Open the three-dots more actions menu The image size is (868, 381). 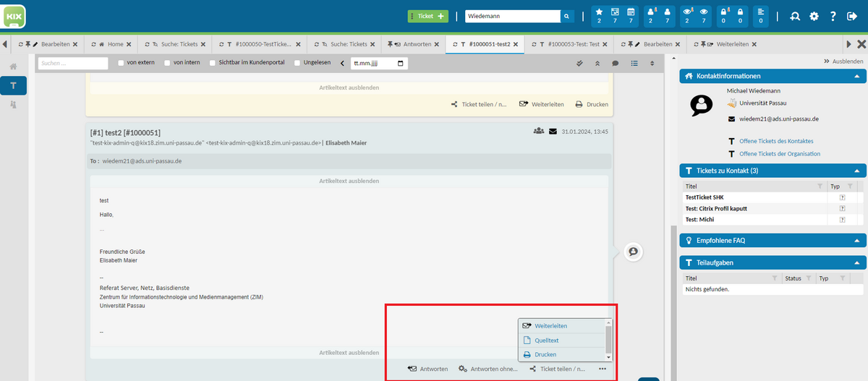point(602,369)
